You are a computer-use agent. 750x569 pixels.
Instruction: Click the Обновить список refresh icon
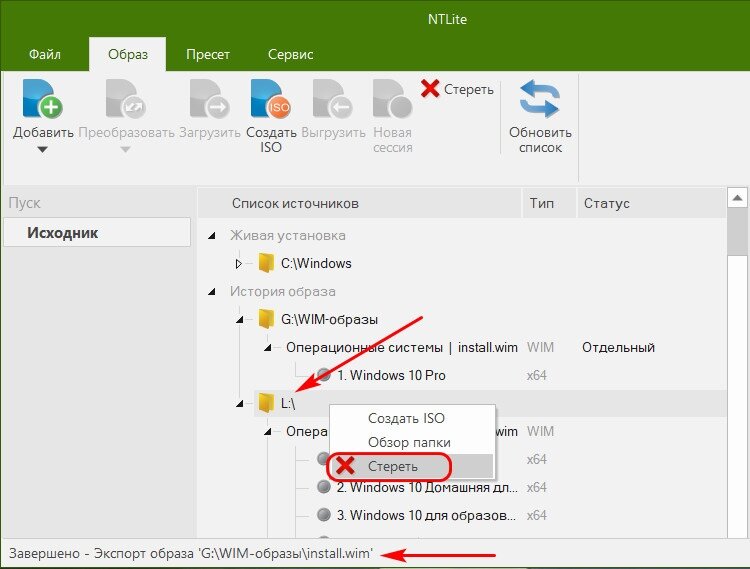click(x=540, y=98)
